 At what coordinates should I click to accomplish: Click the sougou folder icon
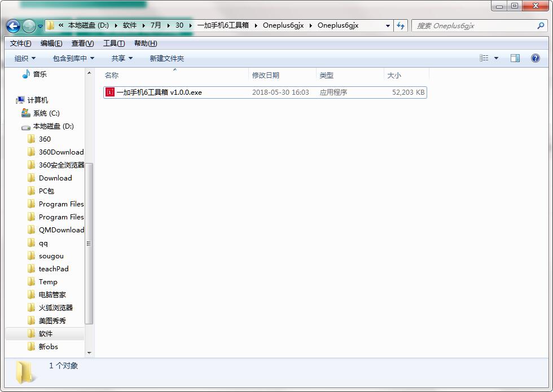pyautogui.click(x=32, y=256)
